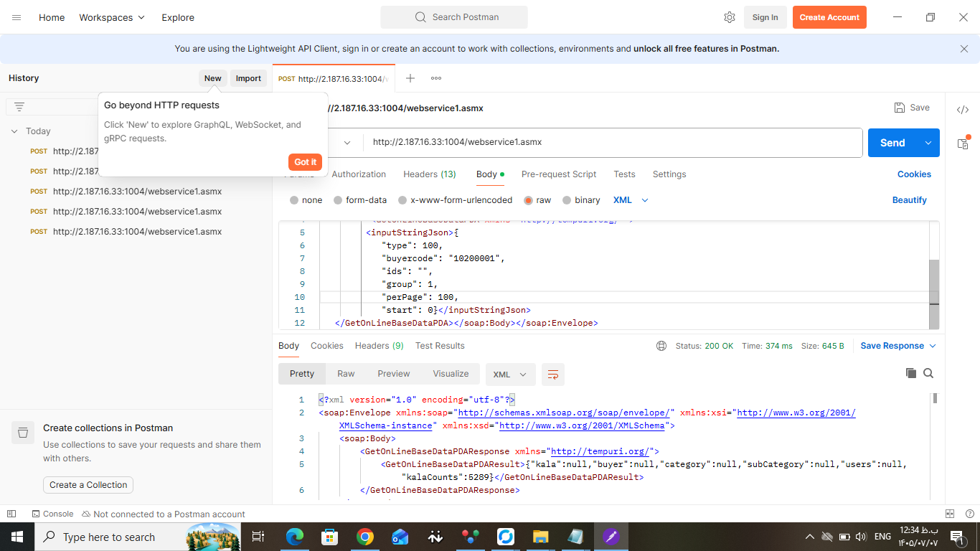The width and height of the screenshot is (980, 551).
Task: Open the Windows Start menu
Action: pyautogui.click(x=17, y=537)
